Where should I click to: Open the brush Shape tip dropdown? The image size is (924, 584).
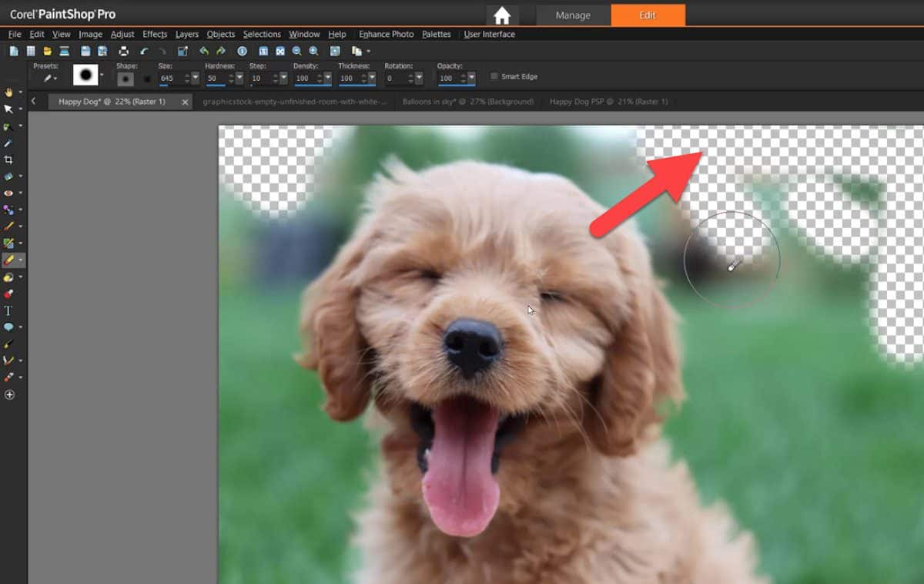pyautogui.click(x=100, y=75)
